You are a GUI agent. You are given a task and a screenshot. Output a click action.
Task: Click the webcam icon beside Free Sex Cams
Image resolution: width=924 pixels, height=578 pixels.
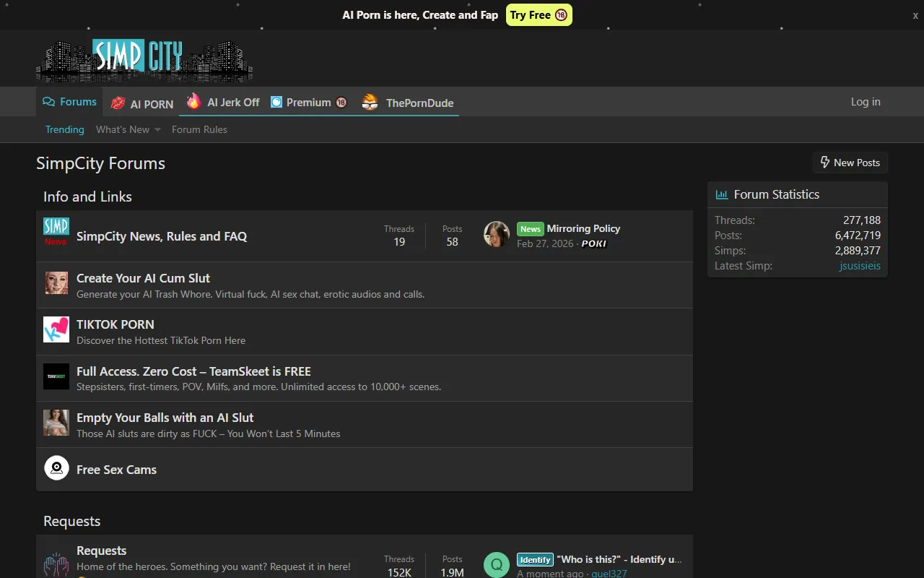pyautogui.click(x=56, y=468)
